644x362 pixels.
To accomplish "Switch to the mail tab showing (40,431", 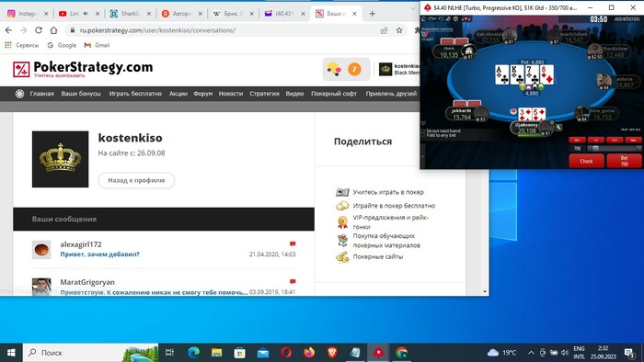I will (x=284, y=14).
